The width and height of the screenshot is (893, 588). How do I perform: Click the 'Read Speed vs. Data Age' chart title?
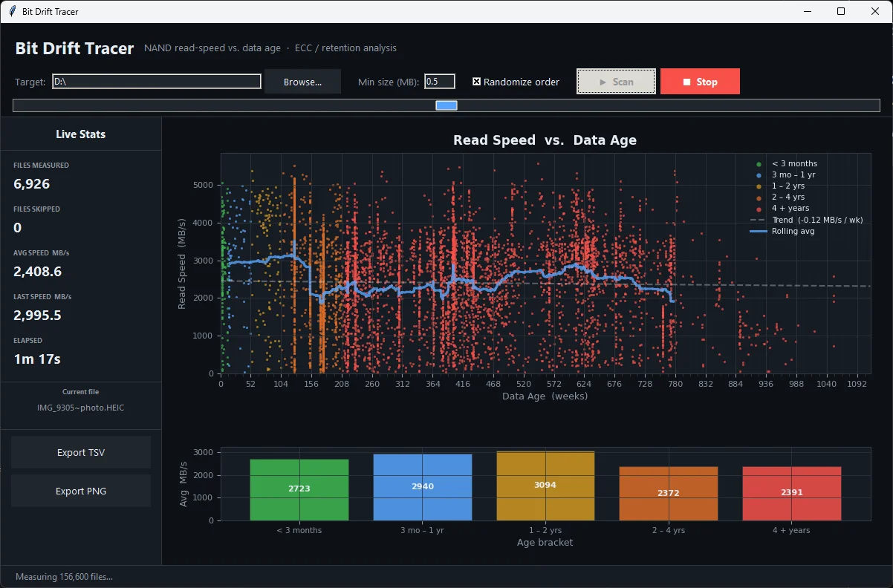[x=545, y=140]
